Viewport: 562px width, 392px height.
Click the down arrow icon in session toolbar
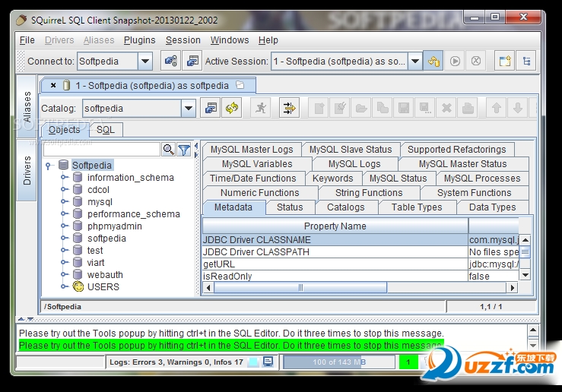point(518,108)
